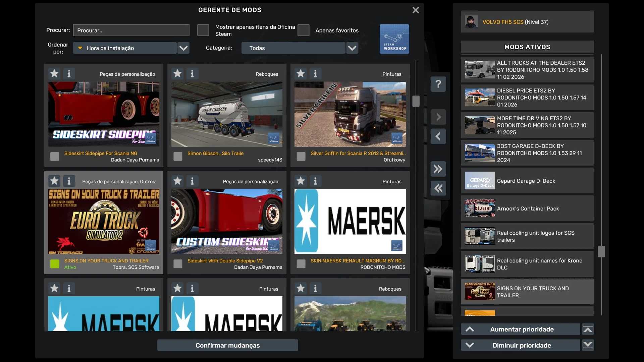This screenshot has width=644, height=362.
Task: Toggle the 'Apenas favoritos' checkbox
Action: [303, 30]
